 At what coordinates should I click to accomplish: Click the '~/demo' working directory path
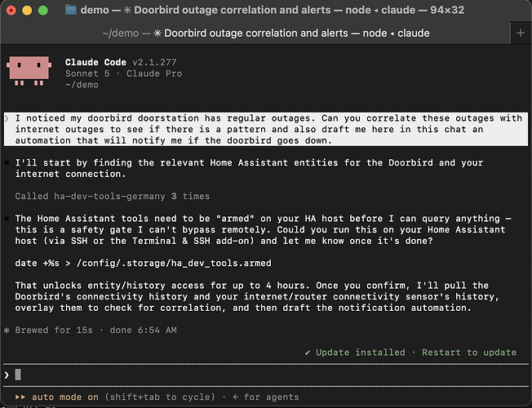click(x=82, y=85)
